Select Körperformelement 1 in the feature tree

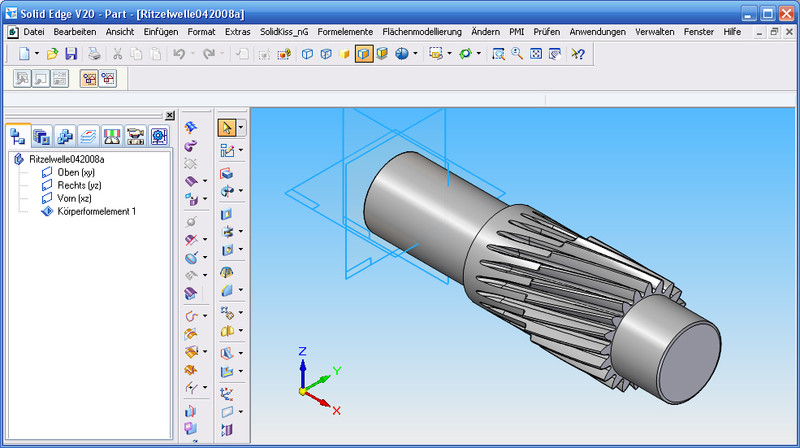(x=95, y=211)
